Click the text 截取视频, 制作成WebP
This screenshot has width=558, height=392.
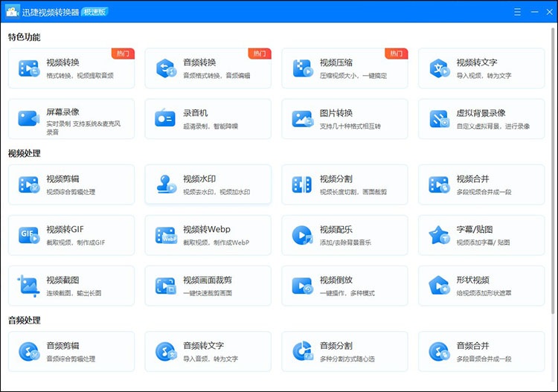(x=217, y=242)
